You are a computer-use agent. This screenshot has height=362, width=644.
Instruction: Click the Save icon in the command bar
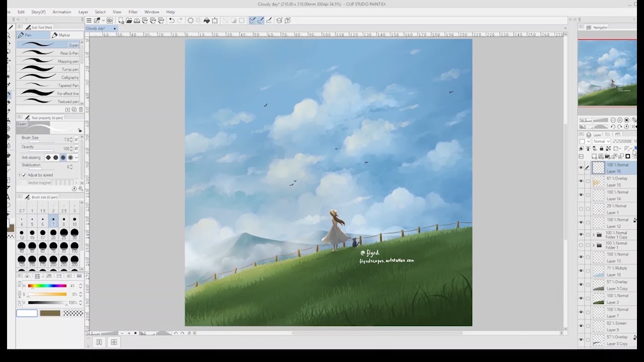[137, 21]
